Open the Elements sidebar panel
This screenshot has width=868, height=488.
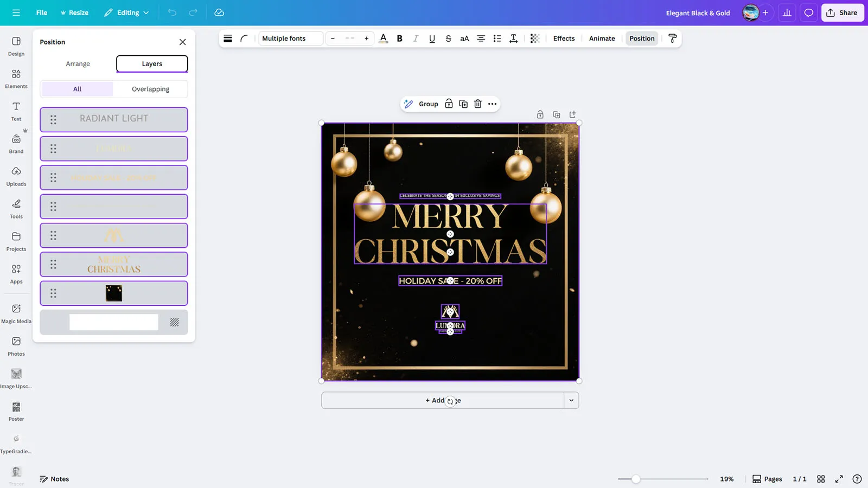[16, 79]
